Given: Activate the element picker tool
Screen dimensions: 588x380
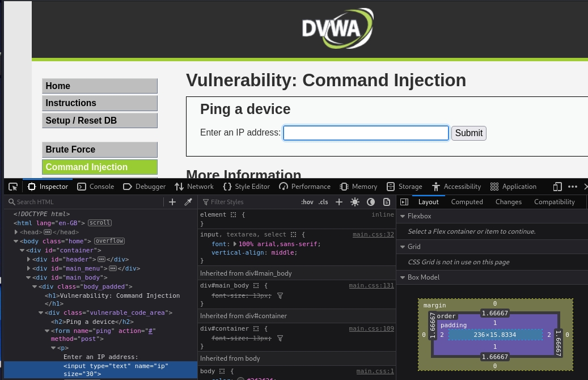Looking at the screenshot, I should (x=12, y=187).
